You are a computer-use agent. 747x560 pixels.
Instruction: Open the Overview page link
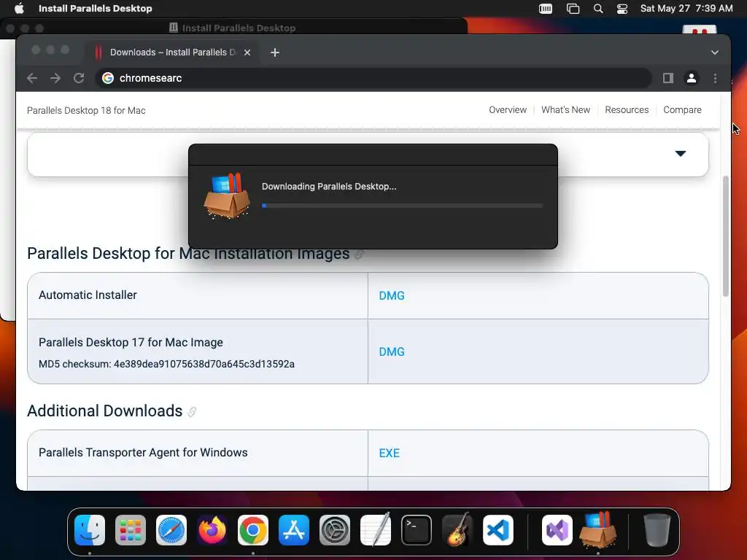[508, 110]
